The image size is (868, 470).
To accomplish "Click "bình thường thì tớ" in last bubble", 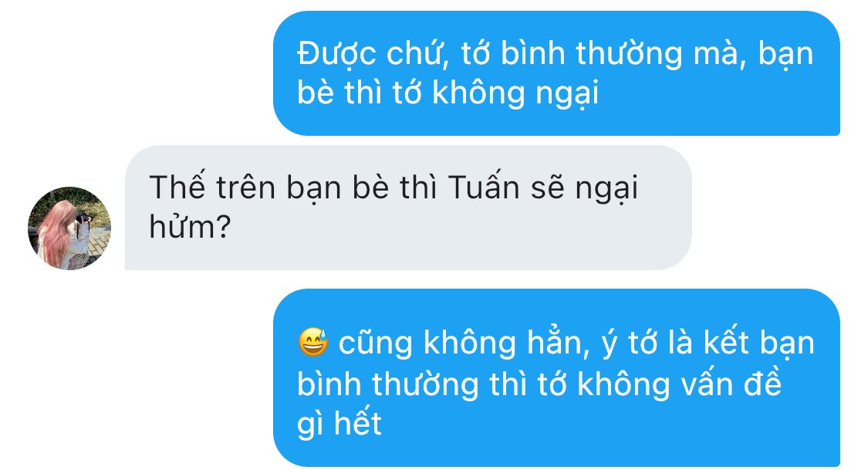I will (431, 384).
